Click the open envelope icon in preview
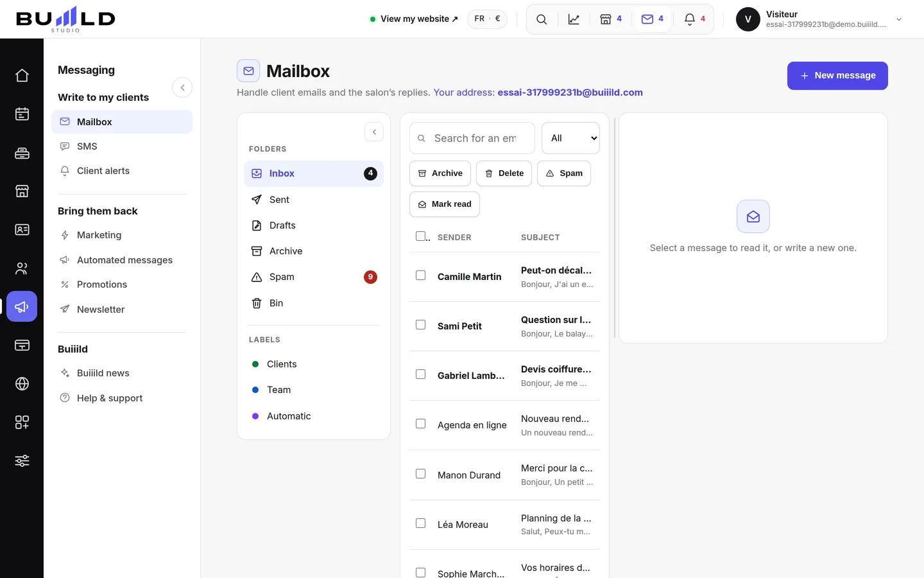The height and width of the screenshot is (578, 924). pyautogui.click(x=753, y=216)
